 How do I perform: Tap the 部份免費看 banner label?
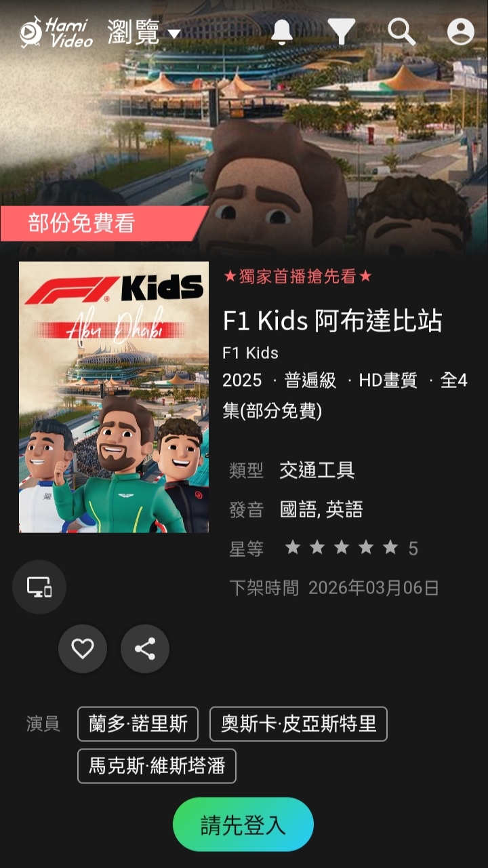point(82,223)
